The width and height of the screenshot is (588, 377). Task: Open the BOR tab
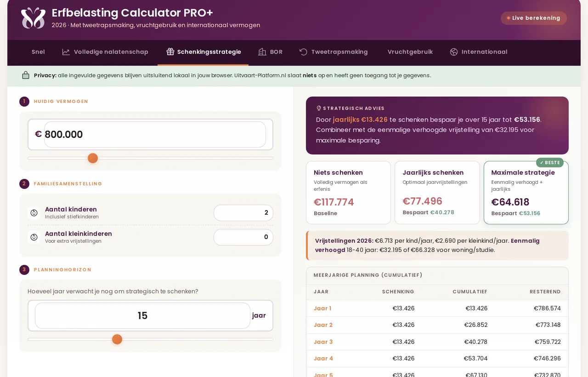pos(270,52)
